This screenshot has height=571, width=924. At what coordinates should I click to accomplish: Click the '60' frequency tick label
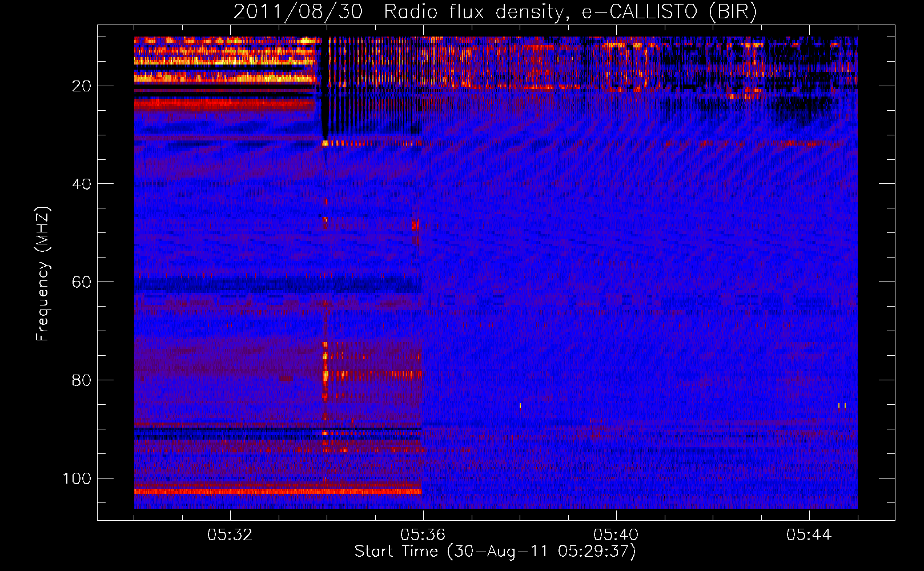(82, 282)
